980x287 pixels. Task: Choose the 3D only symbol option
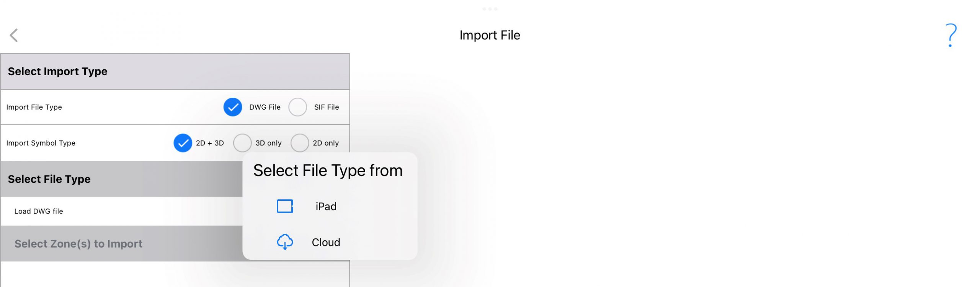click(x=242, y=143)
